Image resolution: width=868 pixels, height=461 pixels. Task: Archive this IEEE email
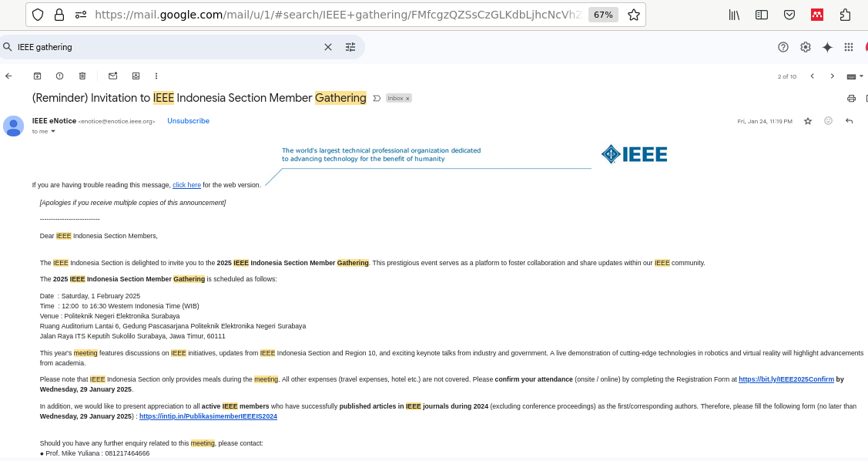pos(37,76)
